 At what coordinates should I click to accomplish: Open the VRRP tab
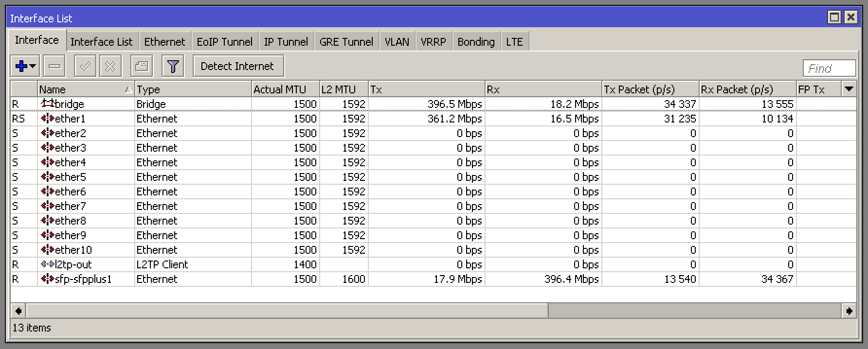tap(433, 42)
